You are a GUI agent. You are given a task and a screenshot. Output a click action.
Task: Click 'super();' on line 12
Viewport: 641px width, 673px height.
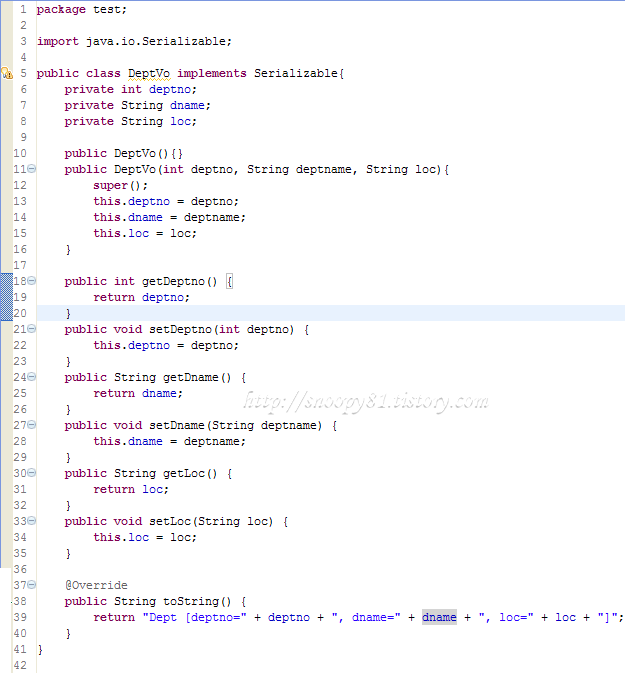(x=121, y=185)
